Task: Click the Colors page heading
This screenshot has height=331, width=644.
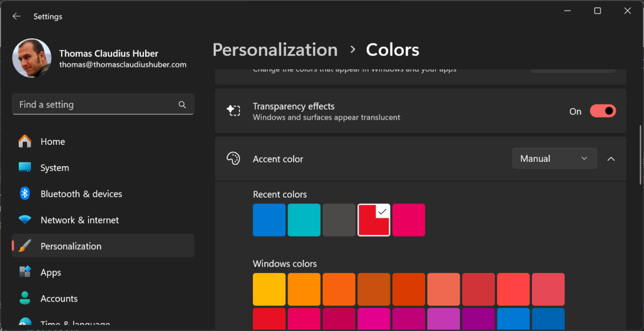Action: pyautogui.click(x=392, y=50)
